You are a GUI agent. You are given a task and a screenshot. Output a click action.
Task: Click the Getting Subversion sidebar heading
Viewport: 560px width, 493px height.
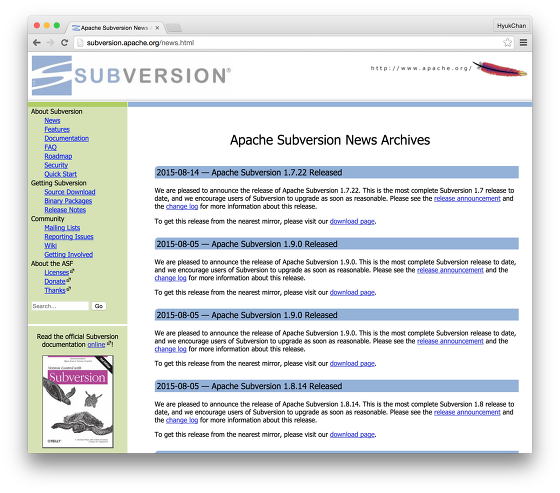click(x=59, y=183)
